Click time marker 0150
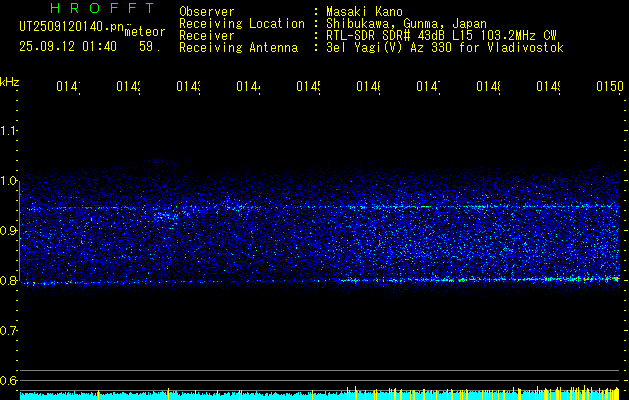This screenshot has width=629, height=400. coord(610,86)
